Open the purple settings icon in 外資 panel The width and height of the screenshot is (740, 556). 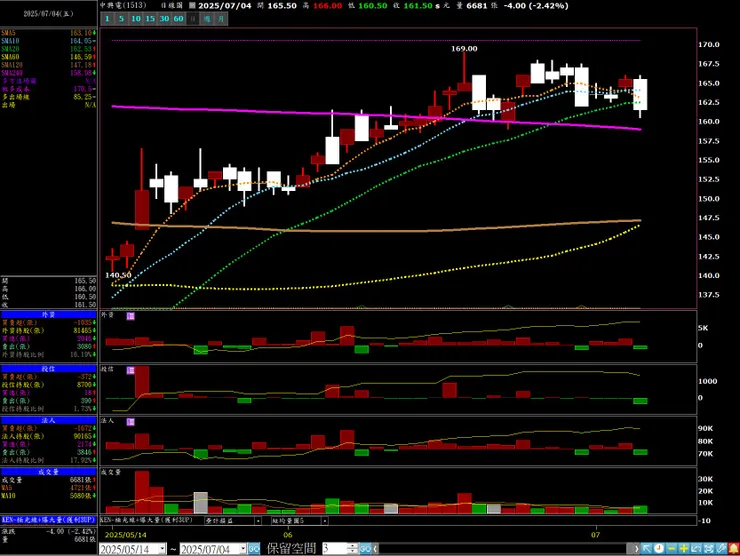coord(131,316)
